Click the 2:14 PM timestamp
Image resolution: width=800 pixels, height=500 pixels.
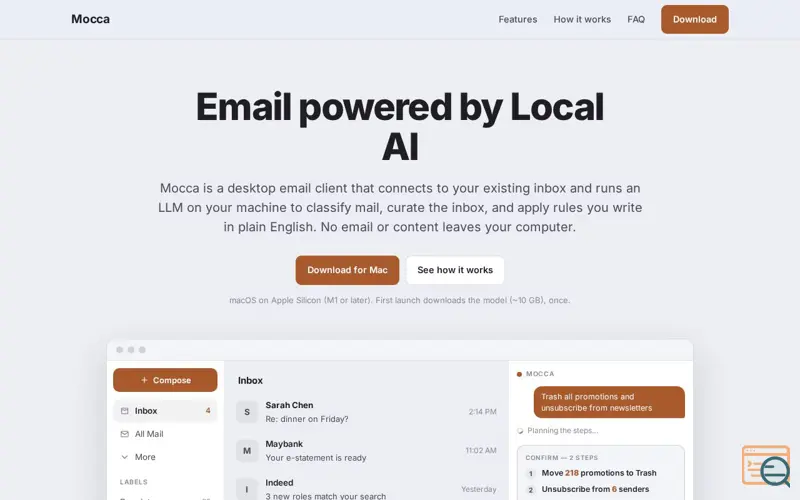482,412
